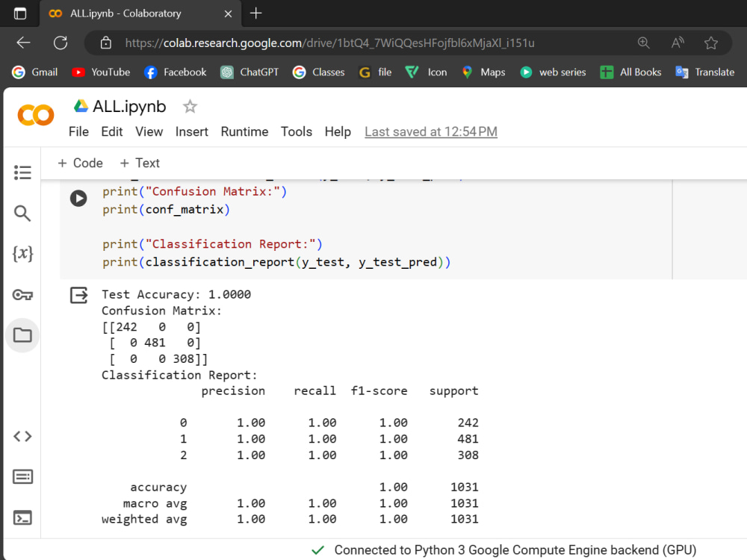Open the table of contents panel
The width and height of the screenshot is (747, 560).
coord(22,172)
